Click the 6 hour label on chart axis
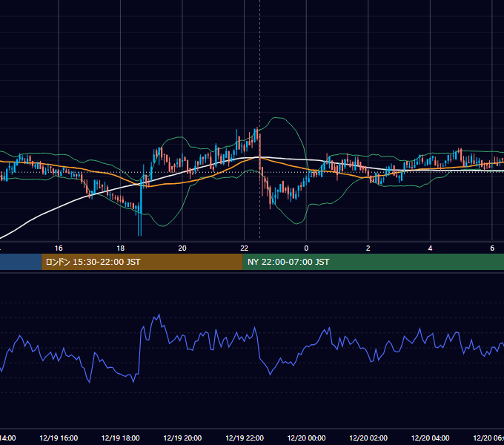The height and width of the screenshot is (445, 504). pyautogui.click(x=492, y=248)
